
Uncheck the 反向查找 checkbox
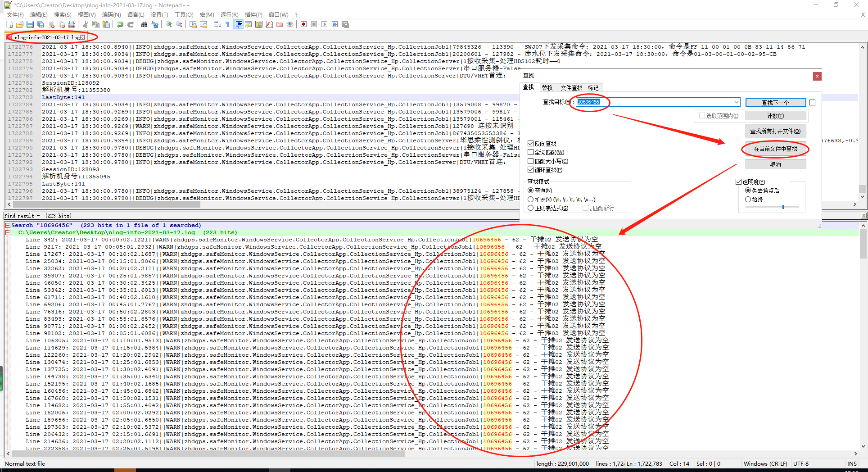pyautogui.click(x=531, y=144)
